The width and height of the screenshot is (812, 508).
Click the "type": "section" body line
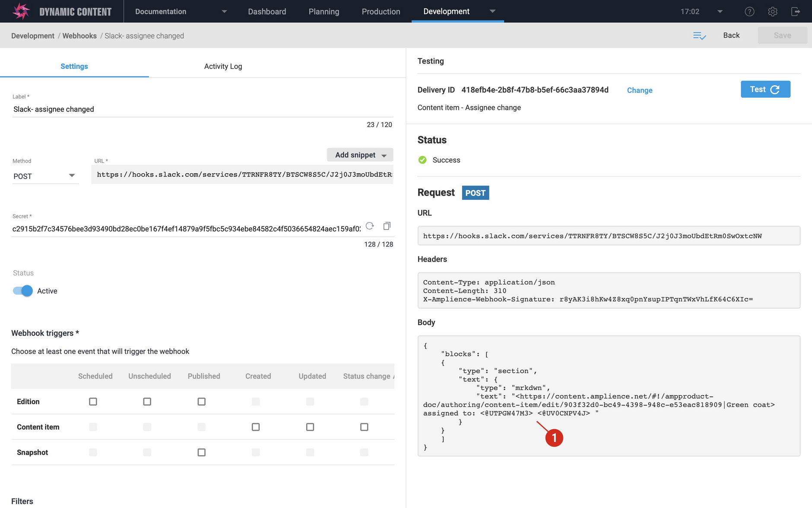(x=498, y=371)
